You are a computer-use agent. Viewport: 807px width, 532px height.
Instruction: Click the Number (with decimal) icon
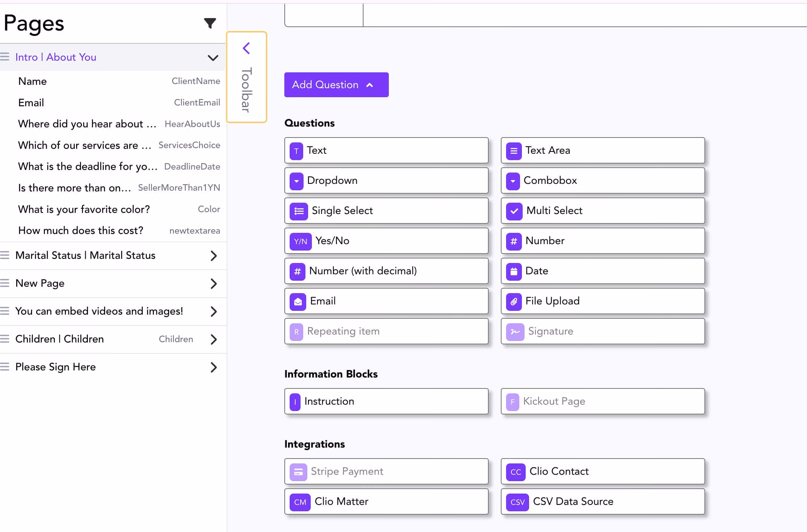(x=297, y=272)
